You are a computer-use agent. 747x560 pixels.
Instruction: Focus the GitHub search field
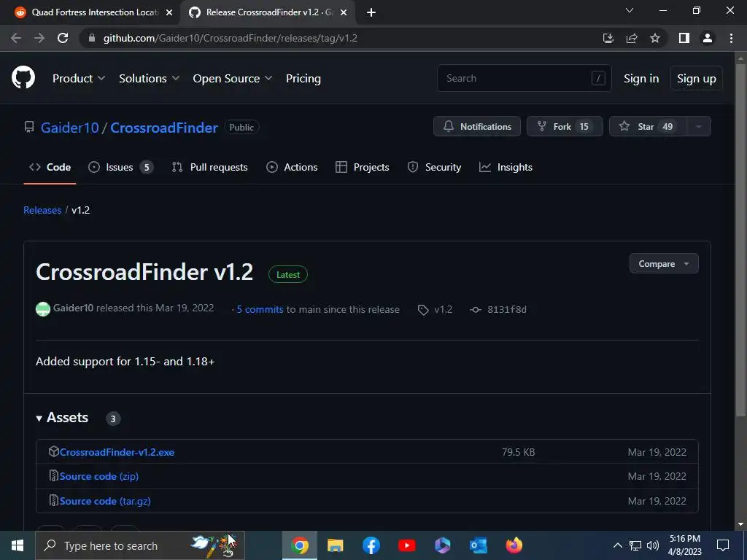tap(524, 78)
